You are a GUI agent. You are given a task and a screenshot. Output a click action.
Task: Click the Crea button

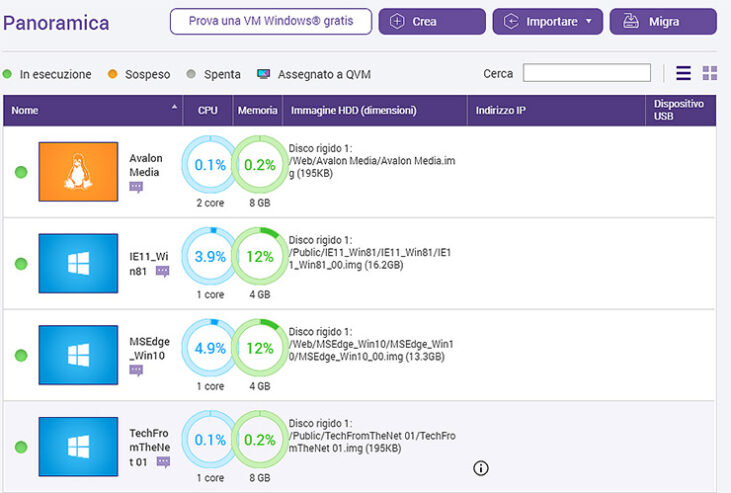pyautogui.click(x=432, y=22)
